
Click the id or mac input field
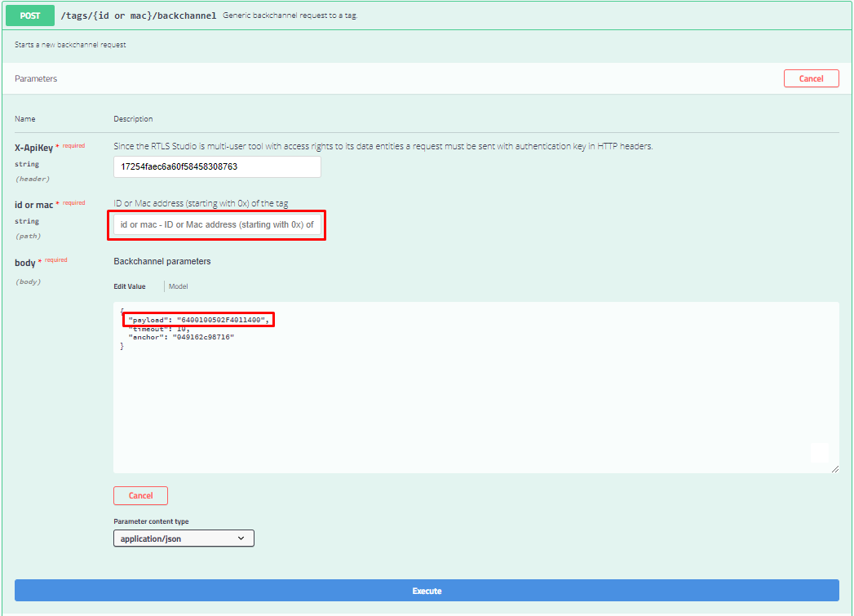click(x=216, y=224)
